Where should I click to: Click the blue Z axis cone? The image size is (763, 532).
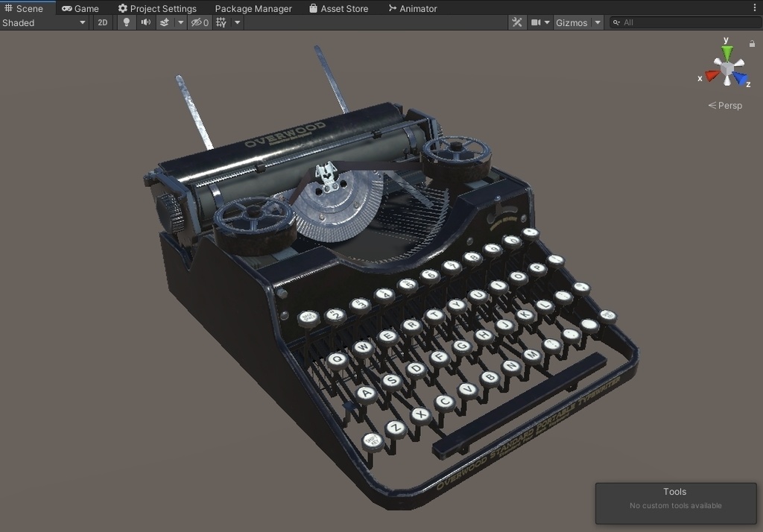[741, 78]
